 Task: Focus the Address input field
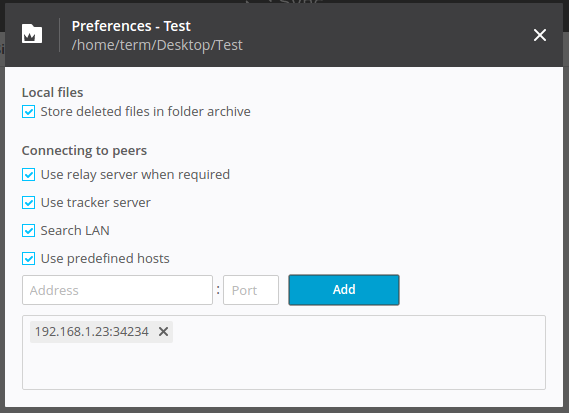(x=117, y=290)
